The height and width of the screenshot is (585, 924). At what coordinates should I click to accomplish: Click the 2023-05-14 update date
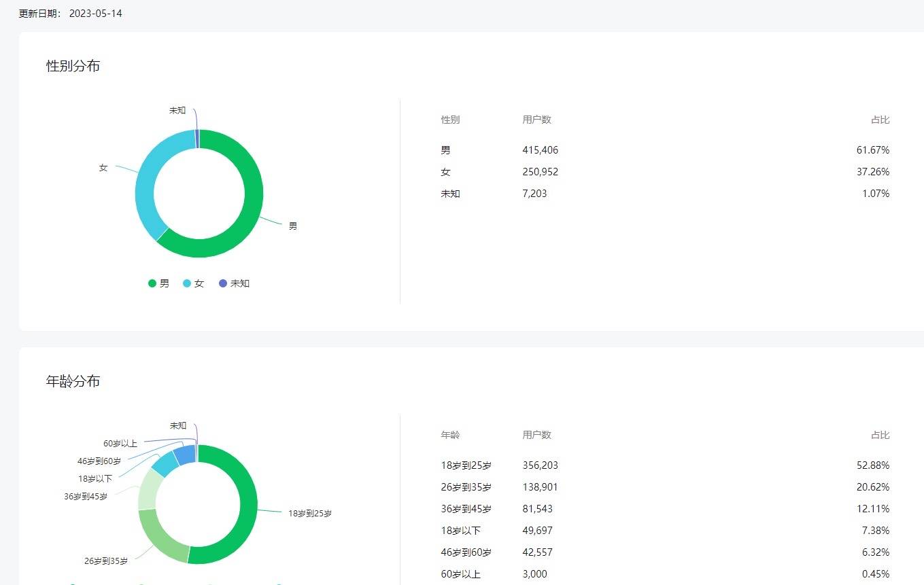pos(95,14)
